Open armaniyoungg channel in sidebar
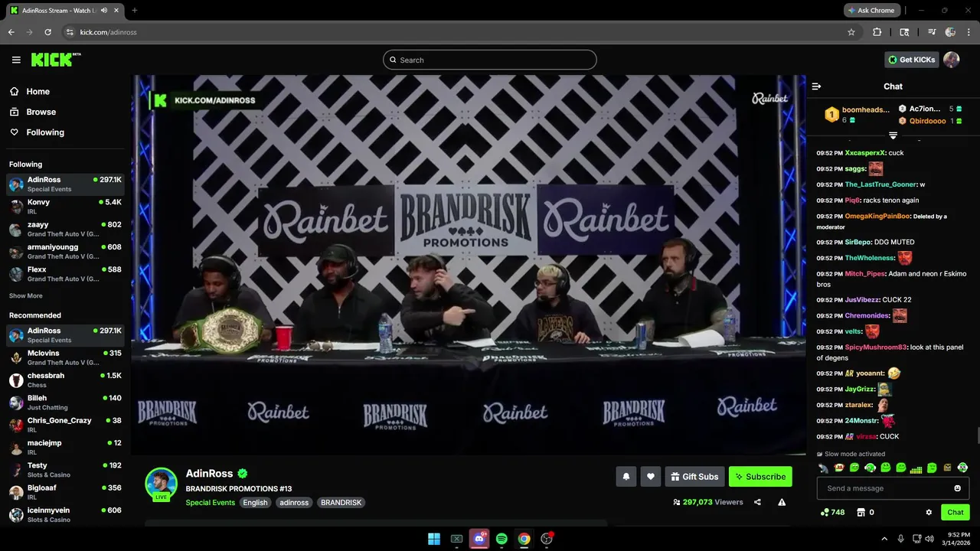 (x=65, y=252)
